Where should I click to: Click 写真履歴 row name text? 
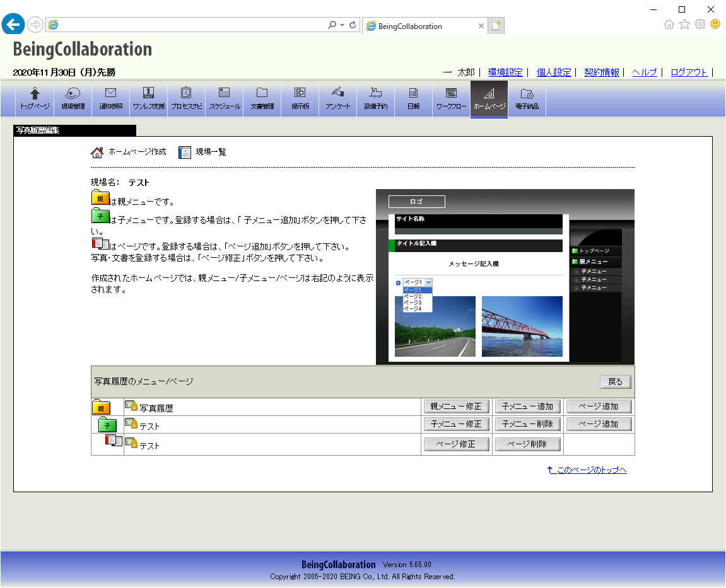pyautogui.click(x=156, y=408)
